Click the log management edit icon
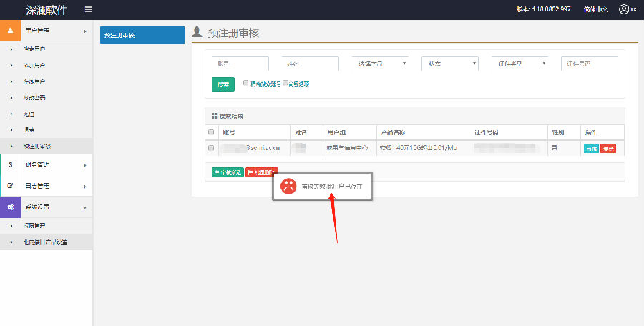This screenshot has height=326, width=644. [10, 186]
